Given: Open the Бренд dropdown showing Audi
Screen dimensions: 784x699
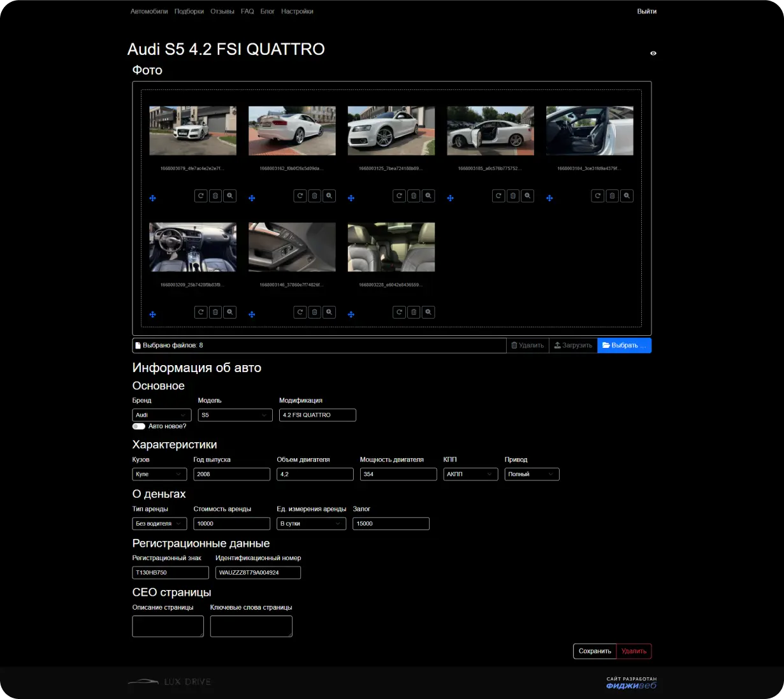Looking at the screenshot, I should click(162, 415).
